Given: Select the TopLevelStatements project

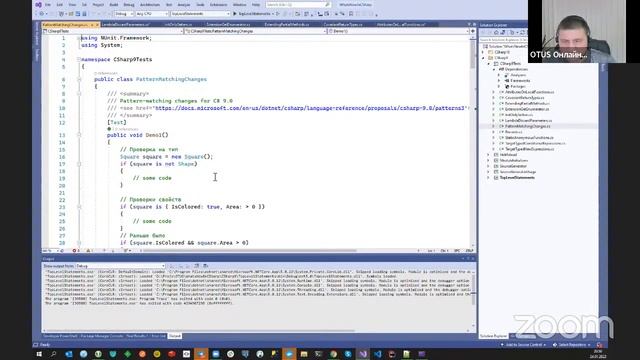Looking at the screenshot, I should click(517, 178).
